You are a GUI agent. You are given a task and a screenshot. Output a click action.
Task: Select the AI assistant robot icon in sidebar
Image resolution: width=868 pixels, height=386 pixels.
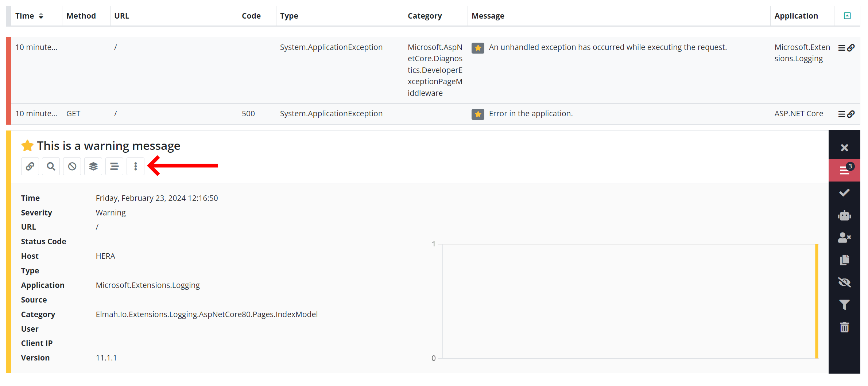coord(844,215)
